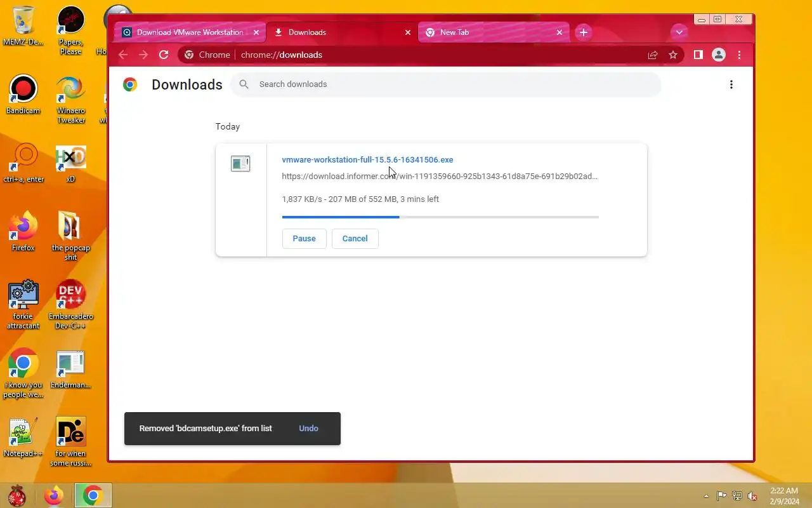This screenshot has width=812, height=508.
Task: Click the Chrome site info icon in address bar
Action: pos(188,55)
